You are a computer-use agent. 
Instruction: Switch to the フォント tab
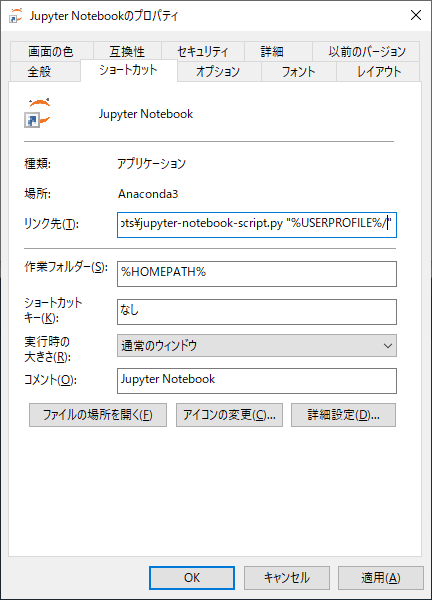pos(298,71)
